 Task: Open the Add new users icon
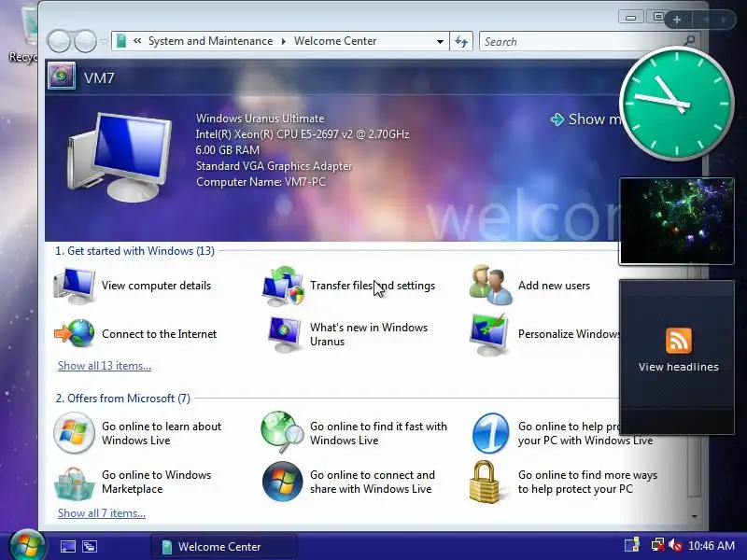pos(491,286)
